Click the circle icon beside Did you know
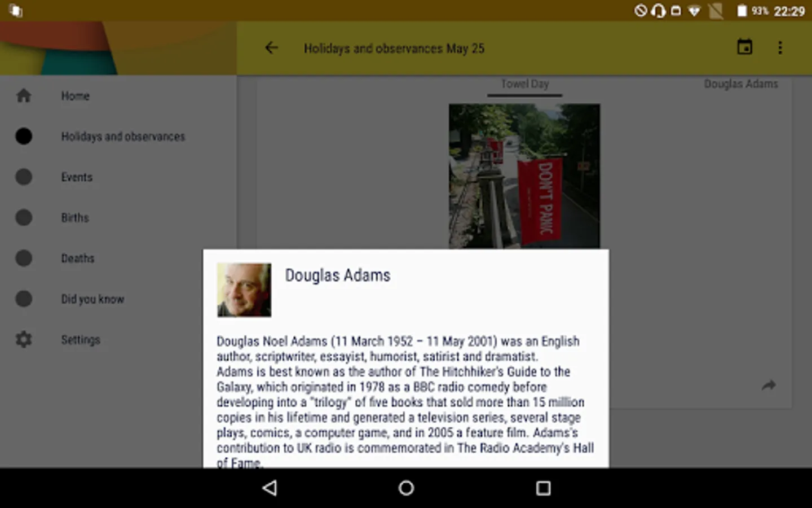 (x=24, y=299)
